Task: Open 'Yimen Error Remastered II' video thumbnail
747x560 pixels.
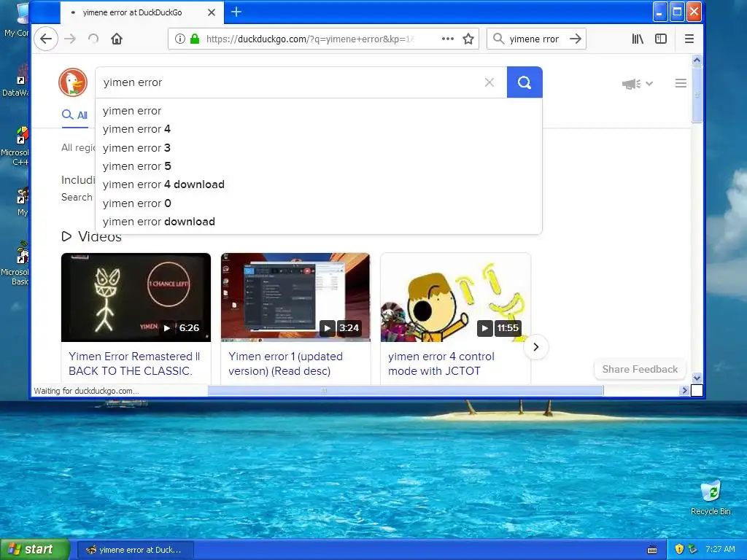Action: coord(136,297)
